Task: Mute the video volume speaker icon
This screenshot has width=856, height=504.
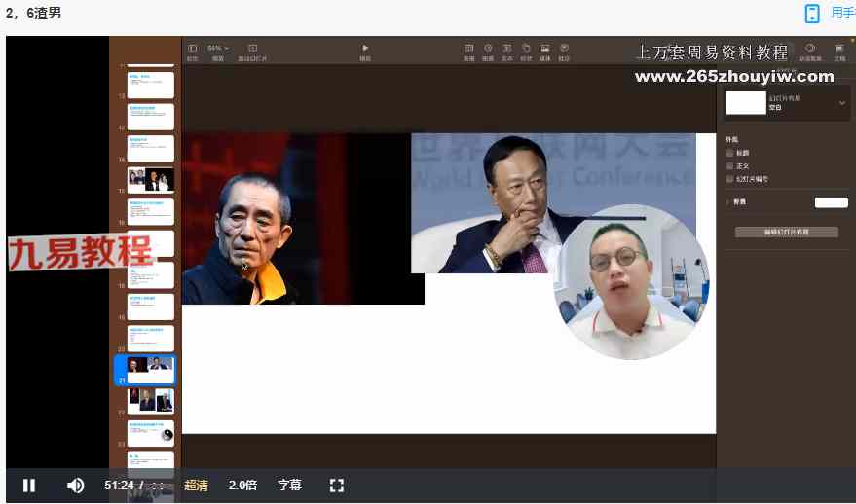Action: pyautogui.click(x=75, y=486)
